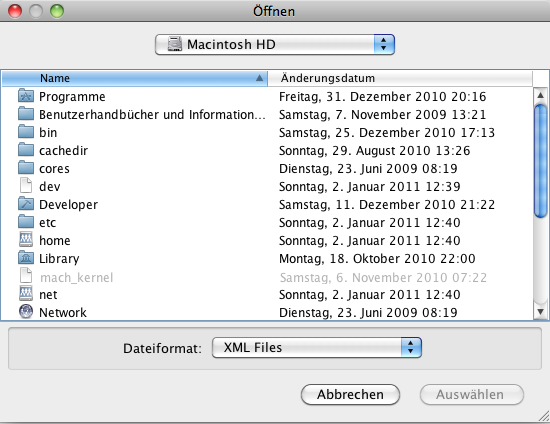Viewport: 550px width, 424px height.
Task: Select the Benutzerhandbücher und Information folder row
Action: coord(267,114)
